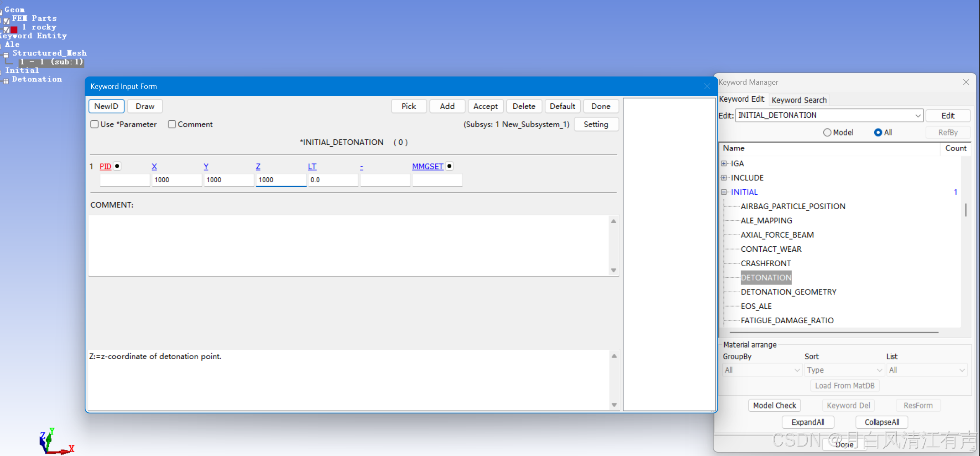Screen dimensions: 980x456
Task: Collapse the INITIAL keyword node
Action: point(724,192)
